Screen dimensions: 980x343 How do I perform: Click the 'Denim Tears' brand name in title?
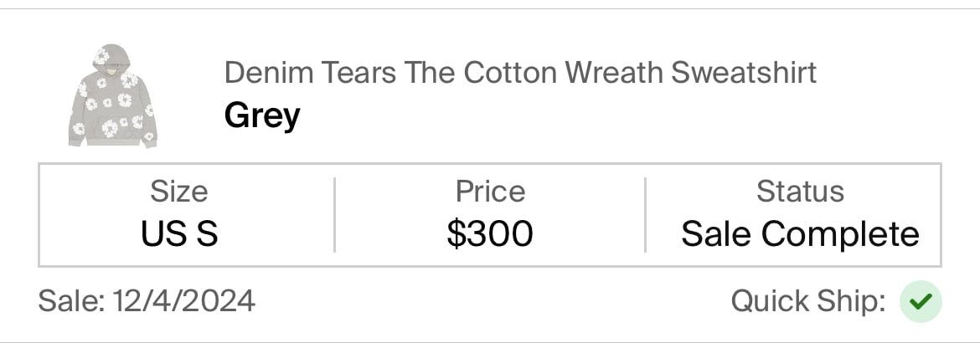pos(311,73)
